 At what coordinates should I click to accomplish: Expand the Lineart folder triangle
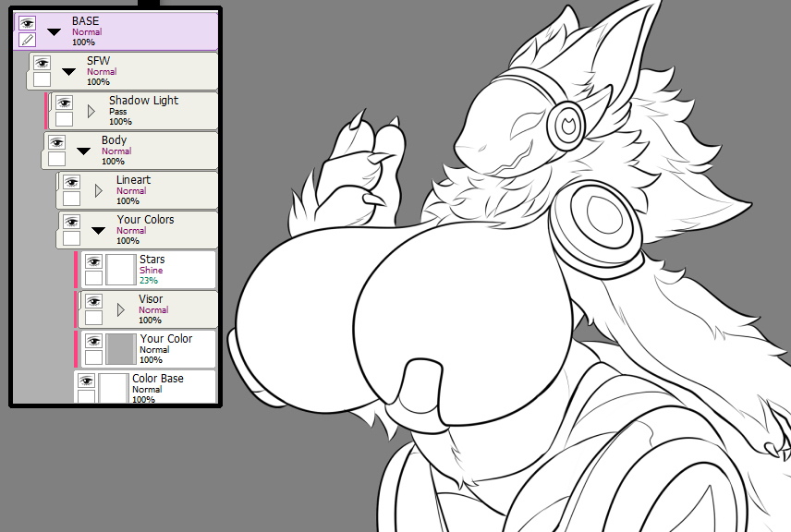(x=98, y=190)
